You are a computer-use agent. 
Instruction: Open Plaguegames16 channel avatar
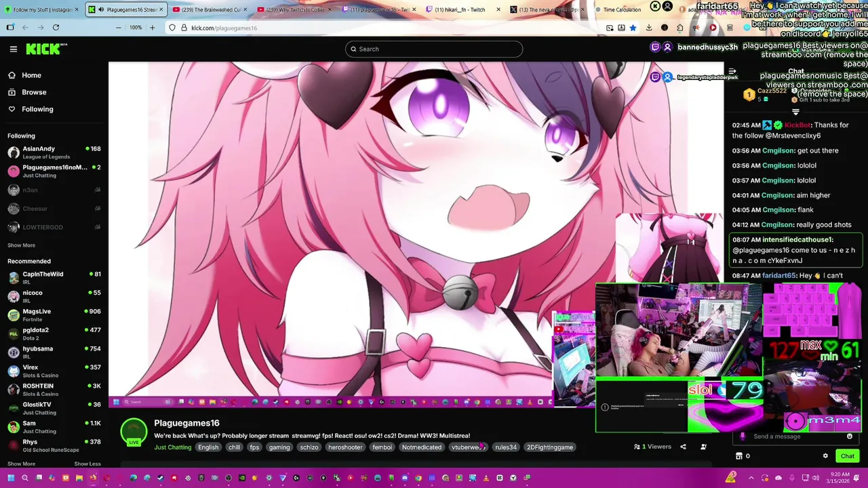coord(134,432)
